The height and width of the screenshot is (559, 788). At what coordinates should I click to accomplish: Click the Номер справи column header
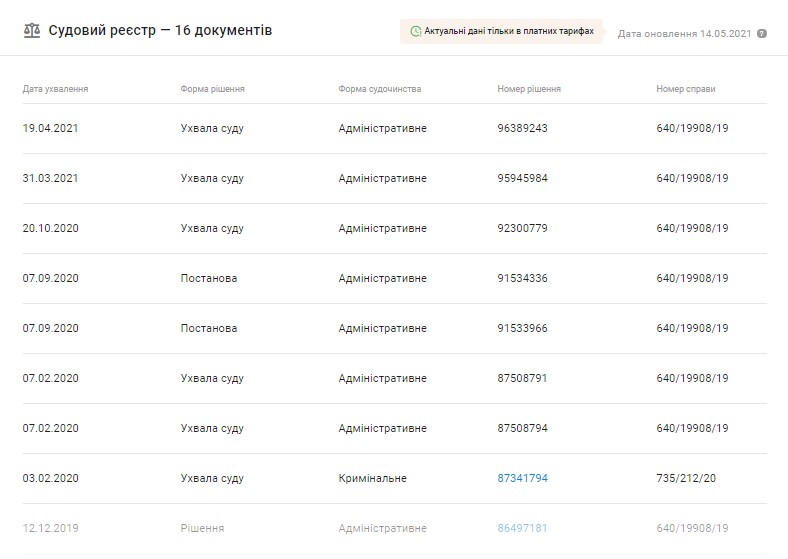[x=685, y=89]
